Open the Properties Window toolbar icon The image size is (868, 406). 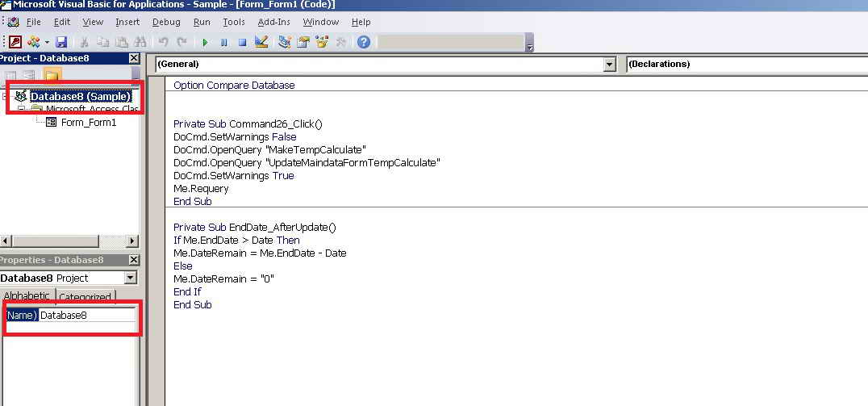pos(303,42)
